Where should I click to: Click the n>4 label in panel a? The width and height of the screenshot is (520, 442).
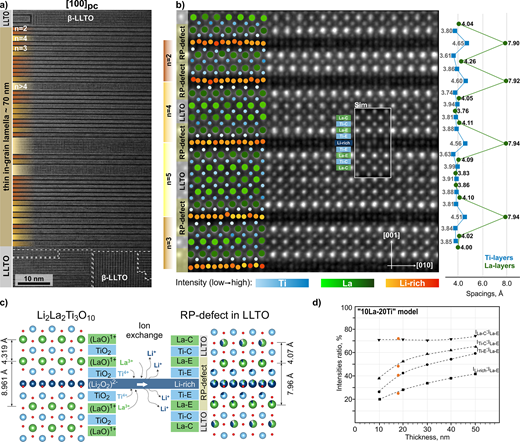pyautogui.click(x=21, y=87)
